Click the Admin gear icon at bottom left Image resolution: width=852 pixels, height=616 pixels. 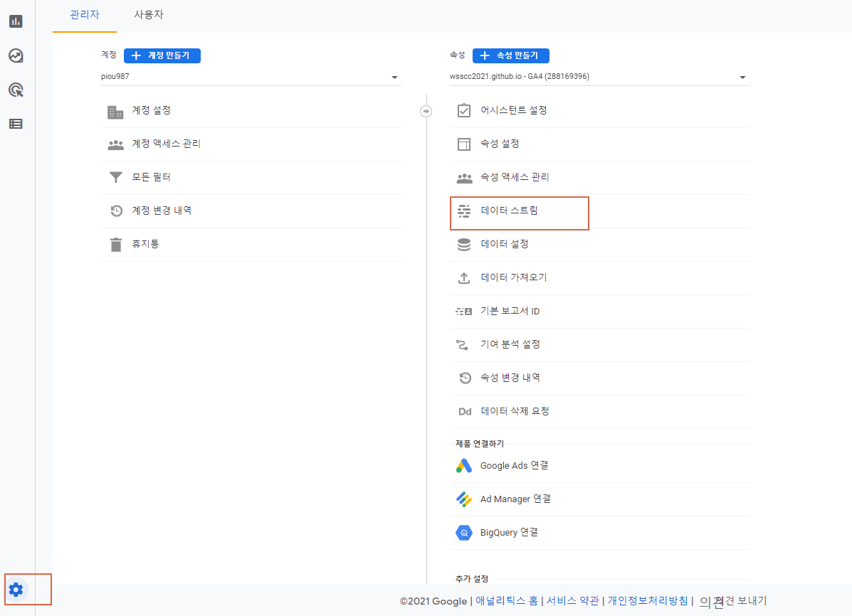(x=16, y=589)
